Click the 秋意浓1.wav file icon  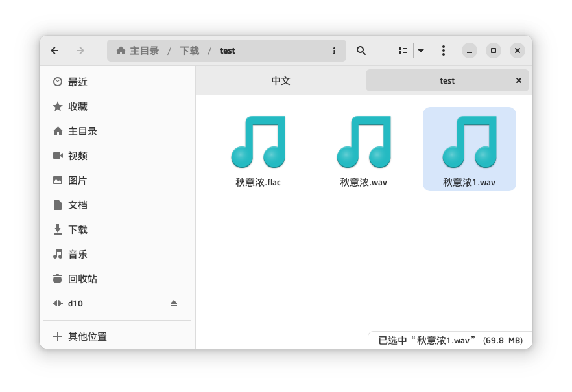[469, 141]
